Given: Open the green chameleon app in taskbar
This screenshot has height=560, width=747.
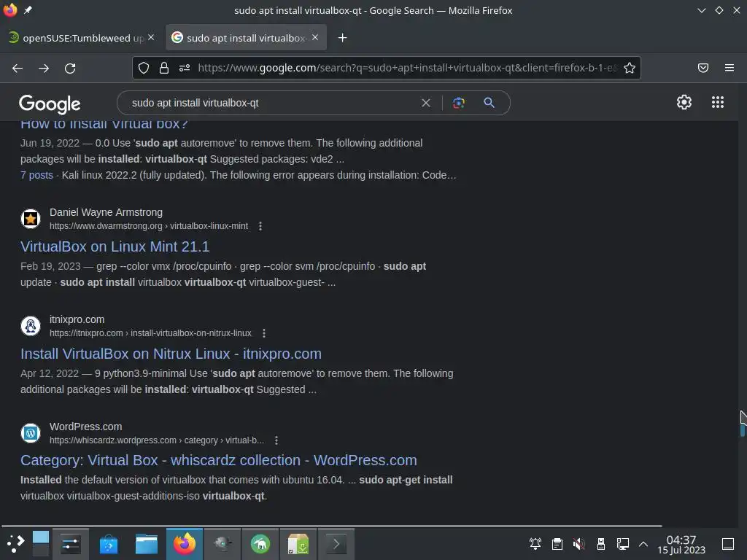Looking at the screenshot, I should click(x=260, y=544).
